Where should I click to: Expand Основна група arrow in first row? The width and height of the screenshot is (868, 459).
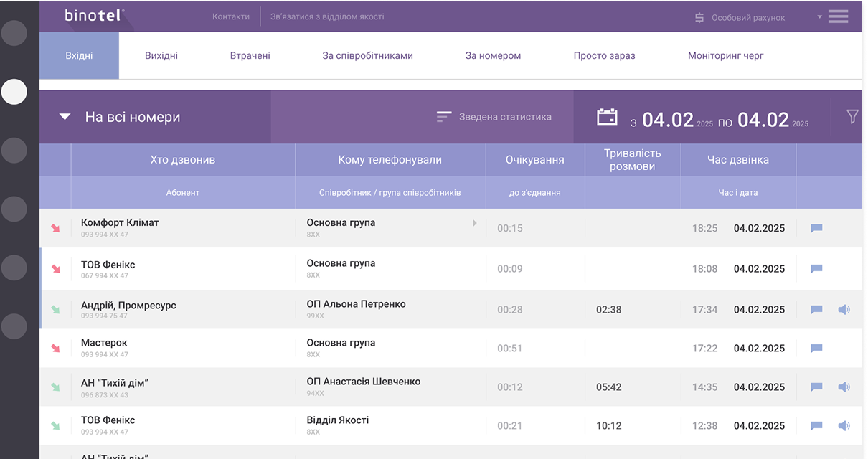click(x=475, y=223)
